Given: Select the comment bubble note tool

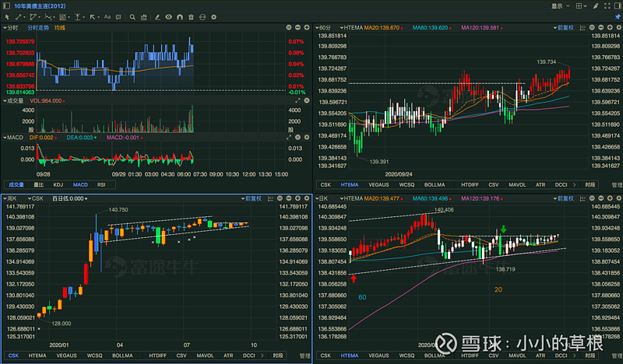Looking at the screenshot, I should click(118, 17).
